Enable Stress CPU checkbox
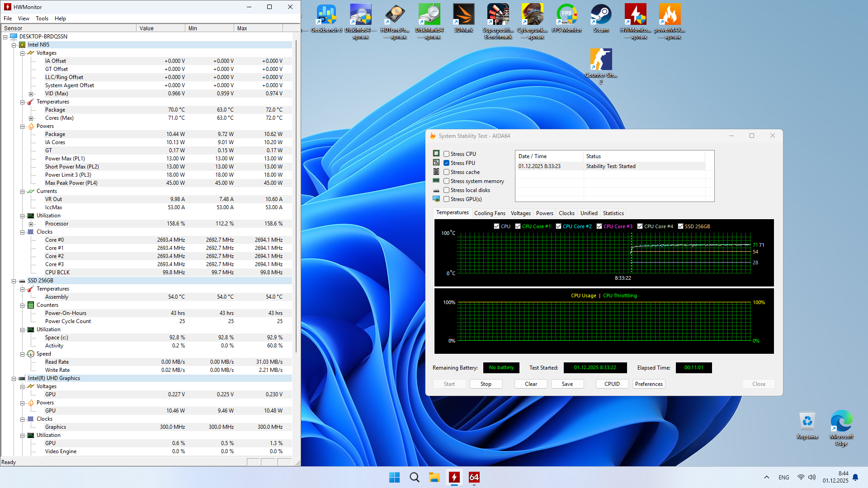 click(x=446, y=154)
